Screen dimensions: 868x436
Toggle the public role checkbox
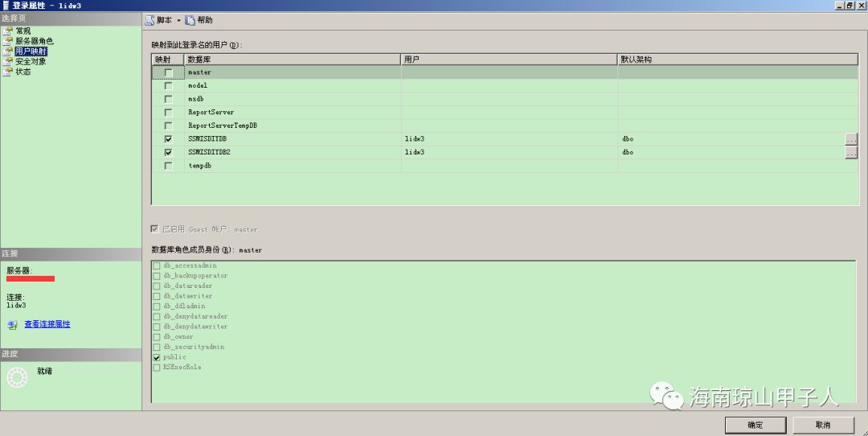coord(157,357)
